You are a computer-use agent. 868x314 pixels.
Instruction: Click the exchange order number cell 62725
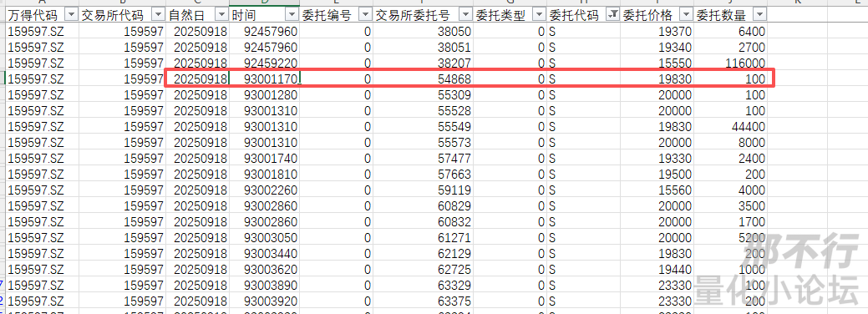coord(423,270)
